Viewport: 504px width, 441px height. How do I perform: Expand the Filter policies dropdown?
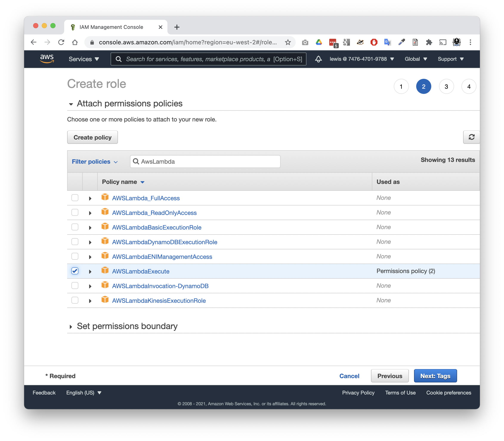[x=95, y=161]
